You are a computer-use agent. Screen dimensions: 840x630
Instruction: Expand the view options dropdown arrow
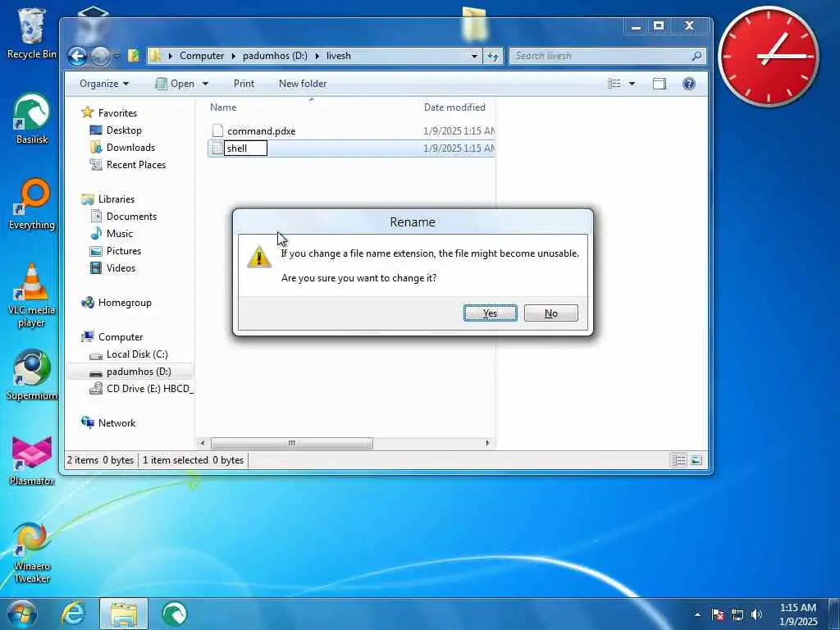632,84
